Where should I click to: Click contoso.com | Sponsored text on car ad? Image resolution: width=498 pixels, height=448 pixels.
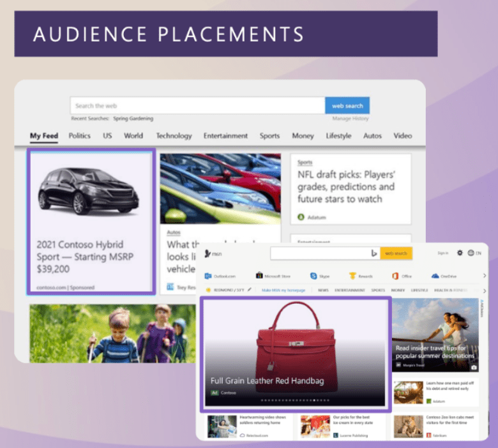[65, 287]
